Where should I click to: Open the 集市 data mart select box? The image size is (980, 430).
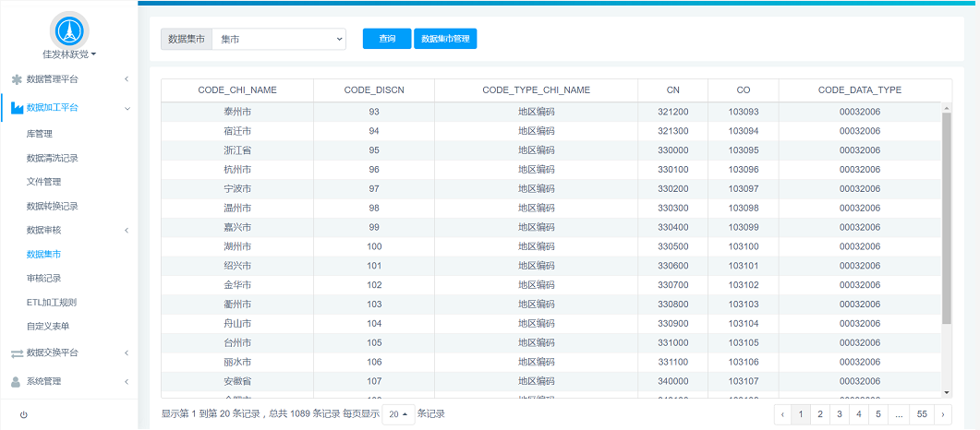coord(278,39)
